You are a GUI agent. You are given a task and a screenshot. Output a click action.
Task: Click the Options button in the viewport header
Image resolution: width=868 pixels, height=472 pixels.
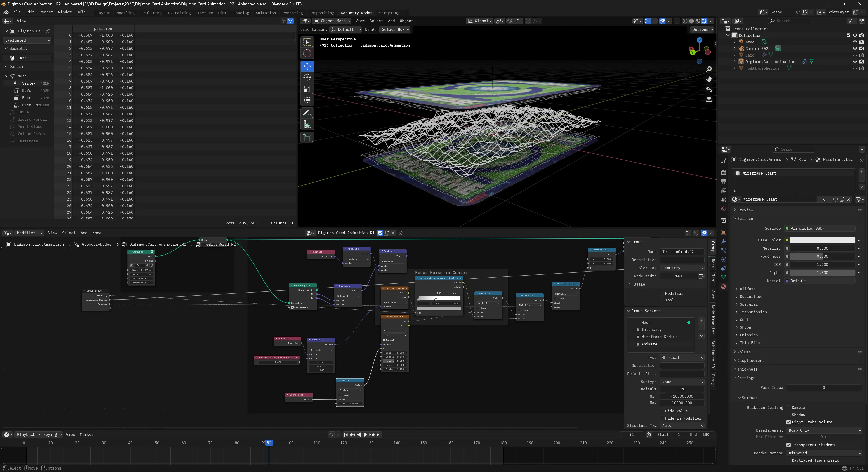(x=702, y=29)
